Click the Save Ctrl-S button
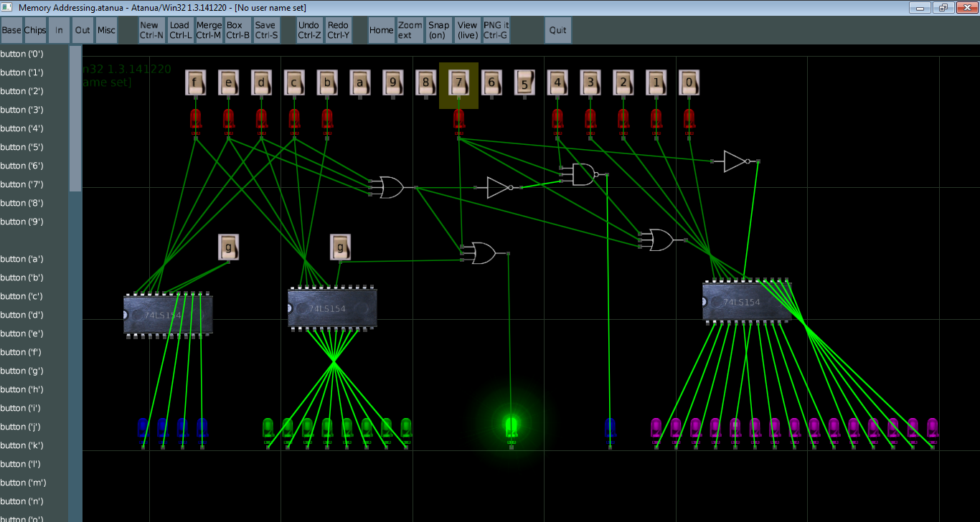This screenshot has width=980, height=522. 266,30
